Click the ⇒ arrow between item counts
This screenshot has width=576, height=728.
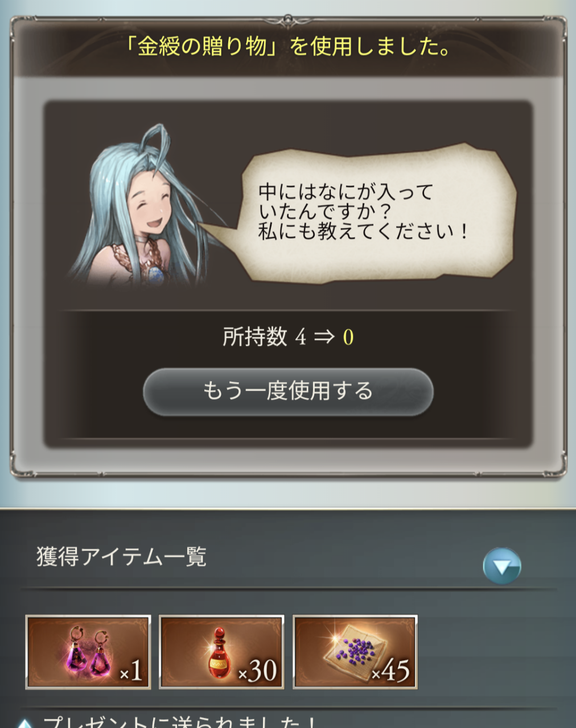click(324, 337)
